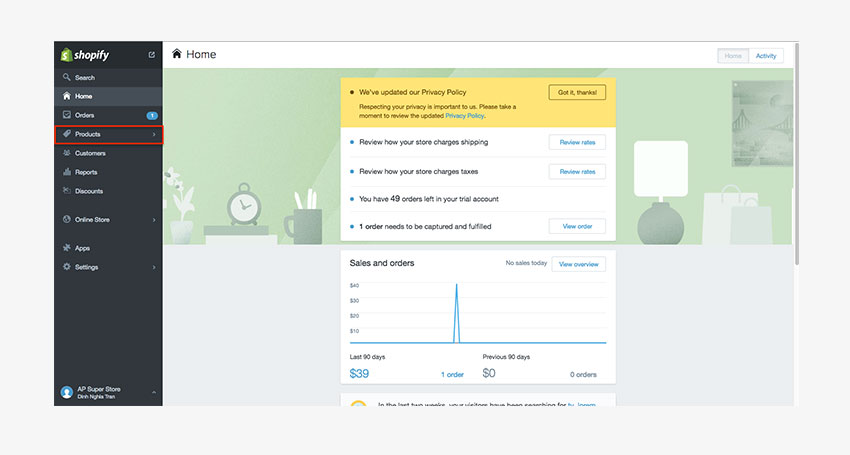Click the View overview button

pos(578,264)
